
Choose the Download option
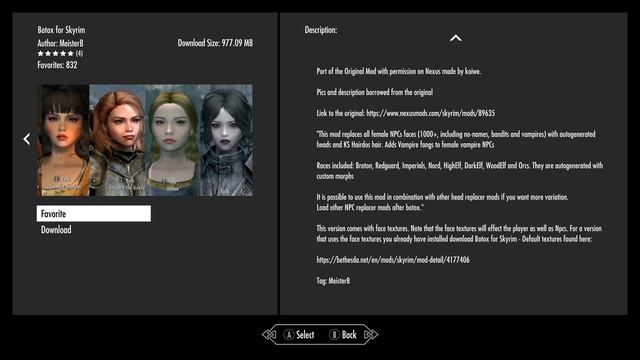click(56, 230)
